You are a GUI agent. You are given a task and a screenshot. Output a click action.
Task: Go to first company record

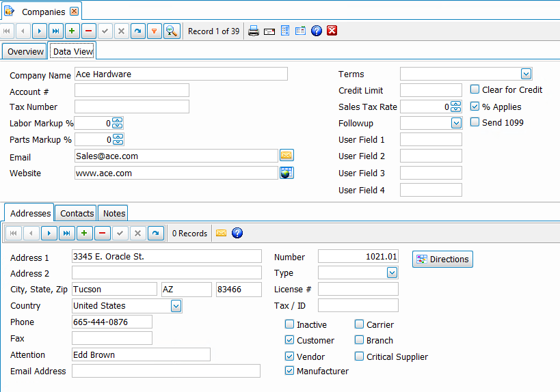click(7, 31)
